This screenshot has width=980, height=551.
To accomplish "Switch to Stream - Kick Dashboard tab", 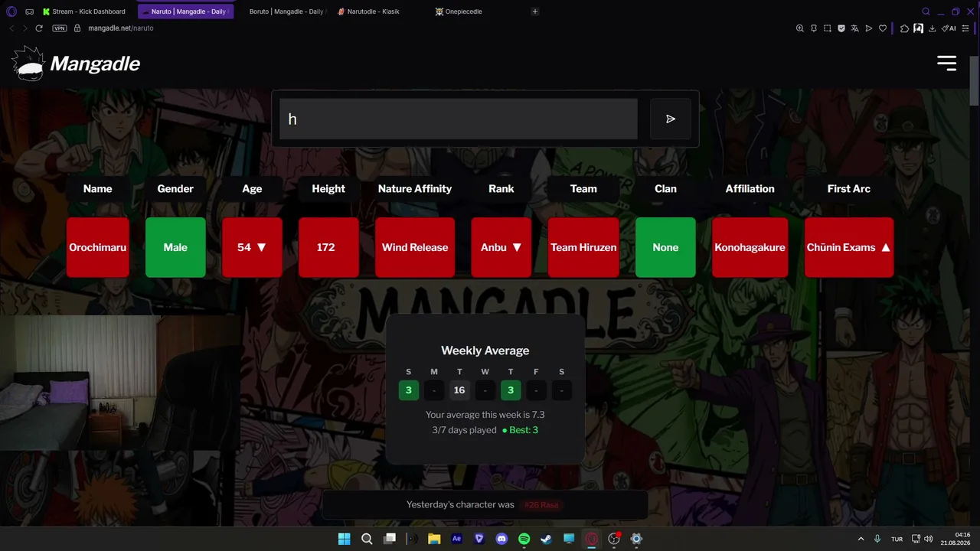I will [x=85, y=11].
